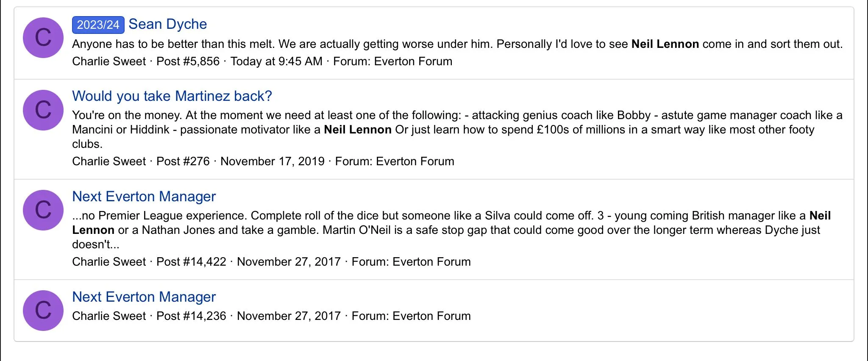Go to Post #5,856
Image resolution: width=868 pixels, height=361 pixels.
(x=188, y=61)
